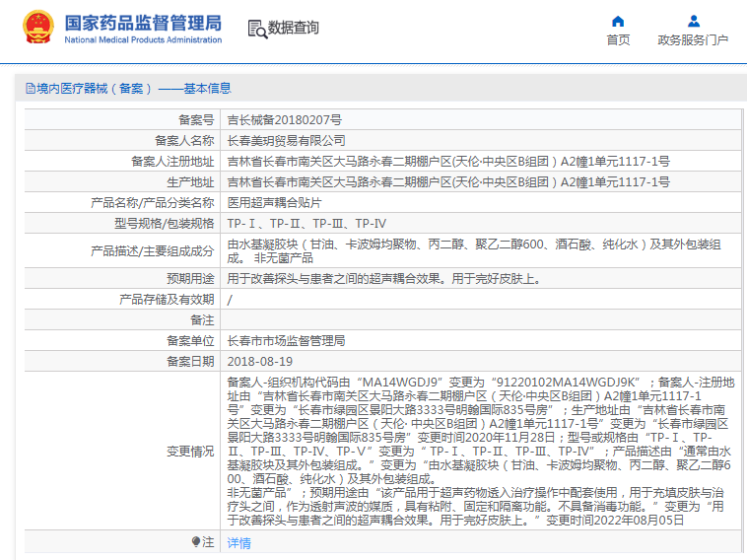Click the 数据查询 heading text
The height and width of the screenshot is (560, 747).
point(293,28)
